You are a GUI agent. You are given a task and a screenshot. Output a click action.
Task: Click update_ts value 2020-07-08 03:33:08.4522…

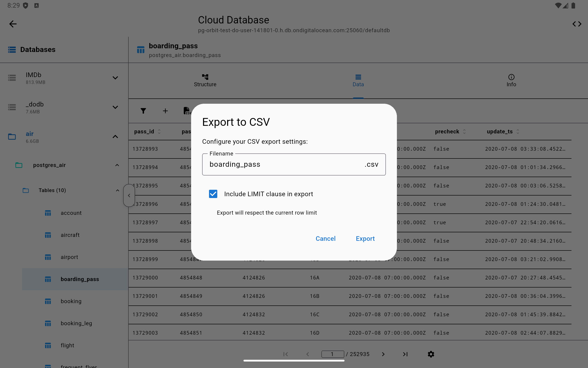click(x=525, y=149)
